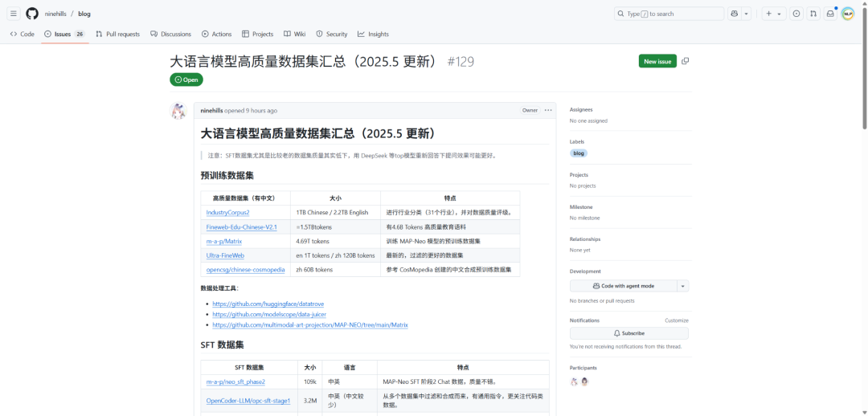Open the global Pull requests header icon

point(813,14)
